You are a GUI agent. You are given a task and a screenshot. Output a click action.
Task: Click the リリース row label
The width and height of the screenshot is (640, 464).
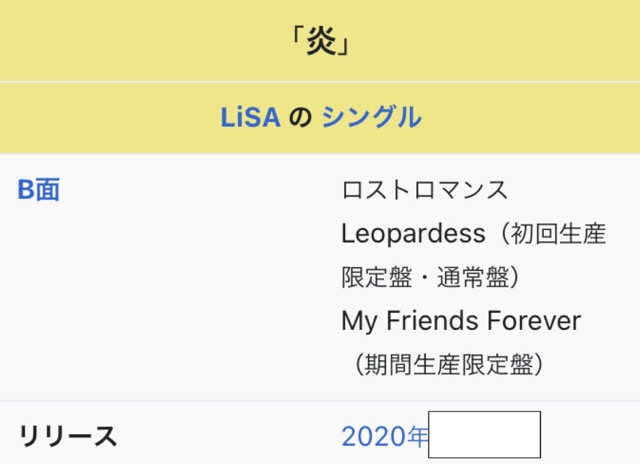[x=68, y=436]
